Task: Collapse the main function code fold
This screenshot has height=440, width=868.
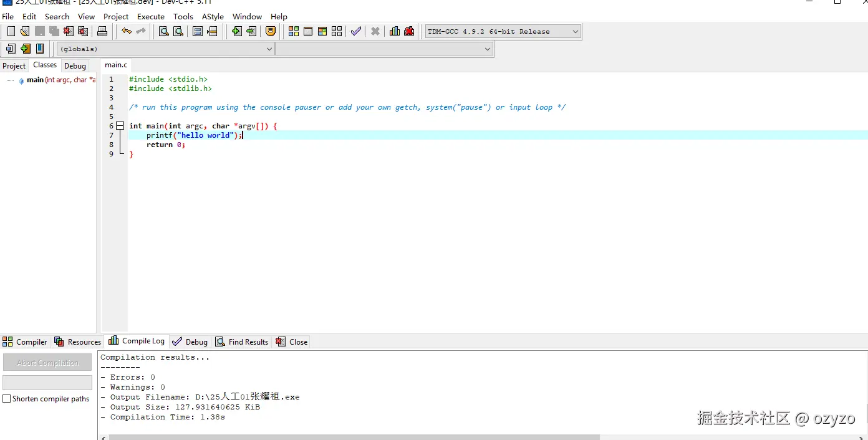Action: pos(120,126)
